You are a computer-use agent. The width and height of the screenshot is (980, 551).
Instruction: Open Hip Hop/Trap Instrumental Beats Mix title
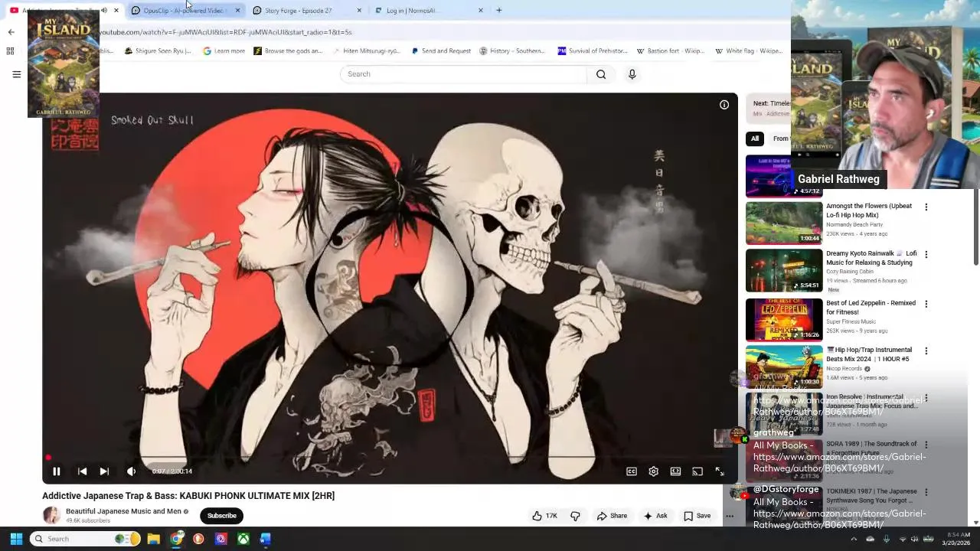(x=869, y=354)
